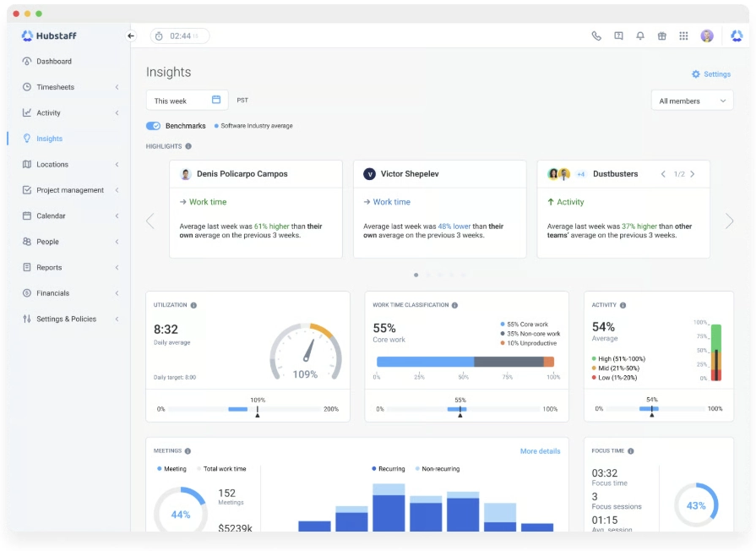Screen dimensions: 756x551
Task: Click the Utilization gauge showing 109%
Action: [x=306, y=352]
